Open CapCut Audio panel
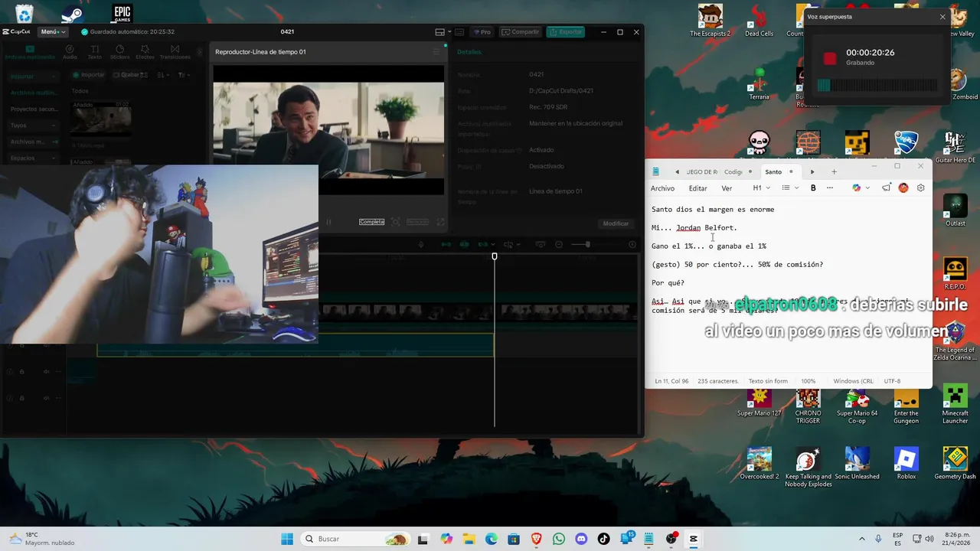Viewport: 980px width, 551px height. click(70, 52)
